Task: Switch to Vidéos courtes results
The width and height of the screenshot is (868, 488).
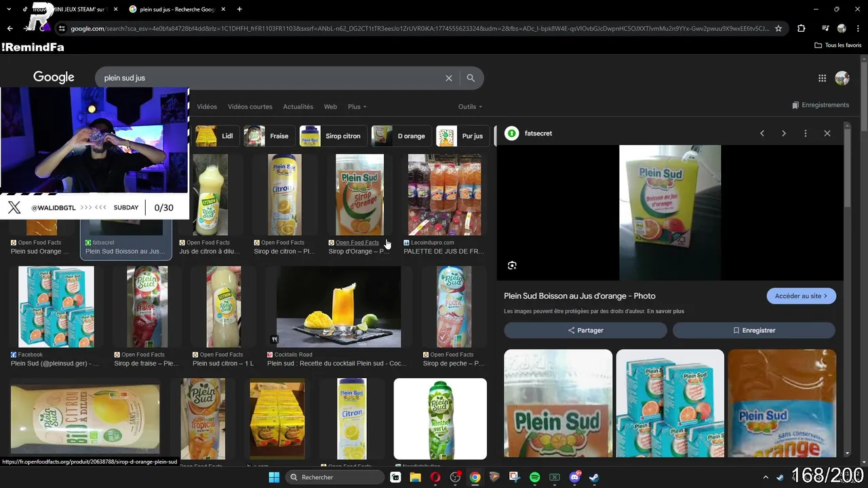Action: click(x=250, y=106)
